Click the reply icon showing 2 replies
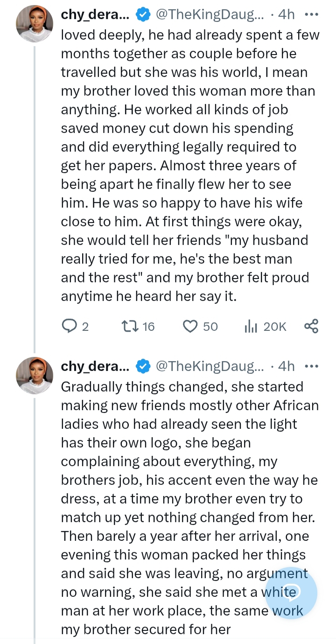Screen dimensions: 336x644 click(69, 326)
